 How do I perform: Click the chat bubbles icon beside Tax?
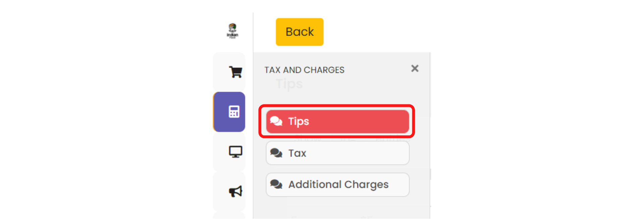tap(276, 153)
